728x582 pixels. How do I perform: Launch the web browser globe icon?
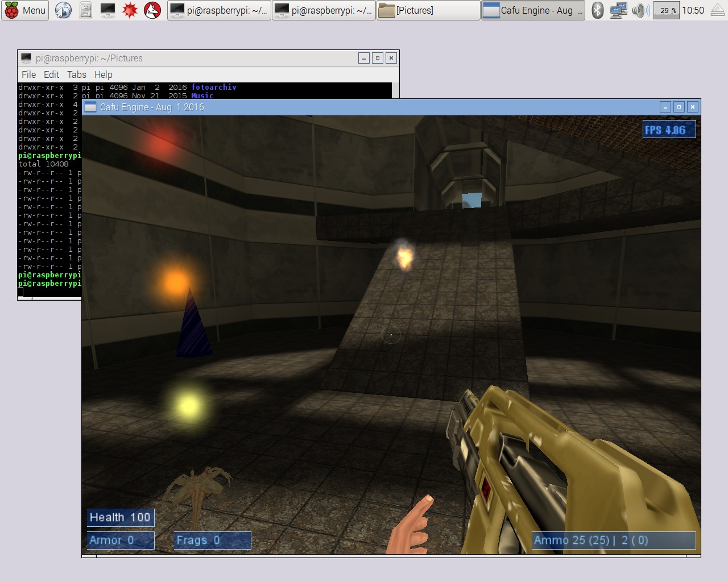(x=63, y=10)
